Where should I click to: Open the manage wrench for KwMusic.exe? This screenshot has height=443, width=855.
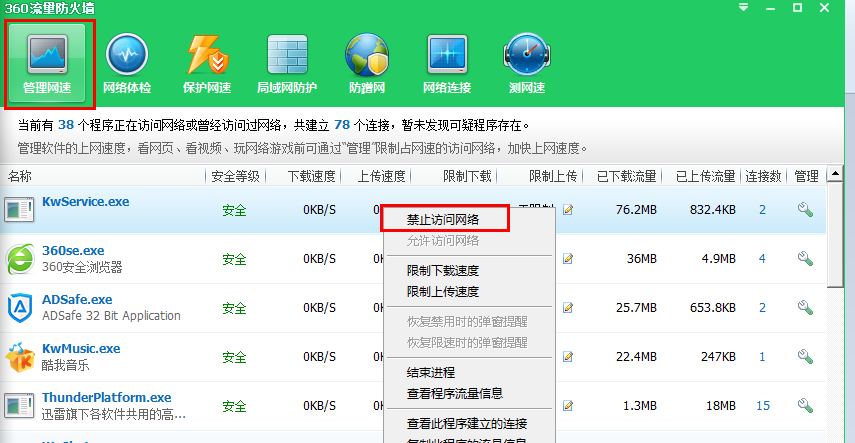805,356
